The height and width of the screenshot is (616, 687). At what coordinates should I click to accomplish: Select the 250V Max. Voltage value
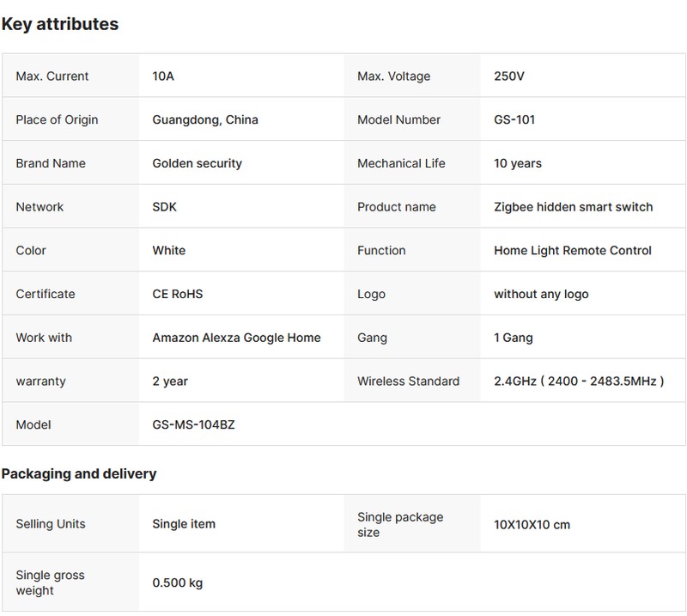click(x=508, y=76)
